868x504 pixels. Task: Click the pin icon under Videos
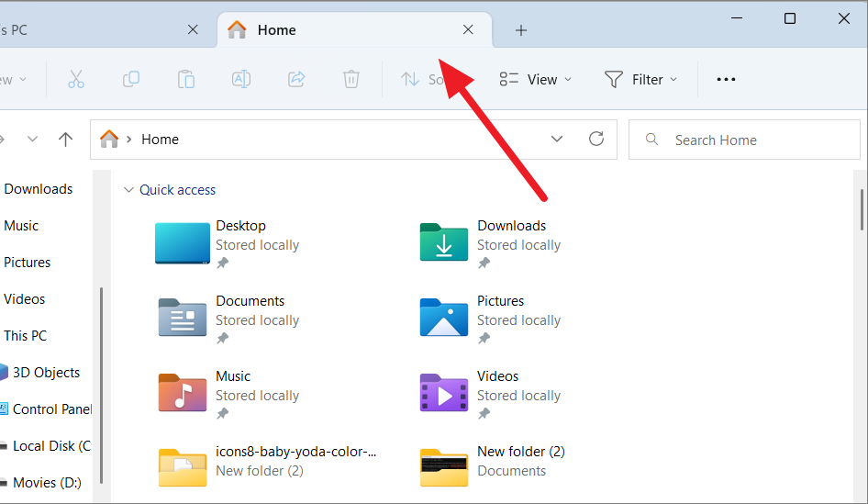pos(484,413)
